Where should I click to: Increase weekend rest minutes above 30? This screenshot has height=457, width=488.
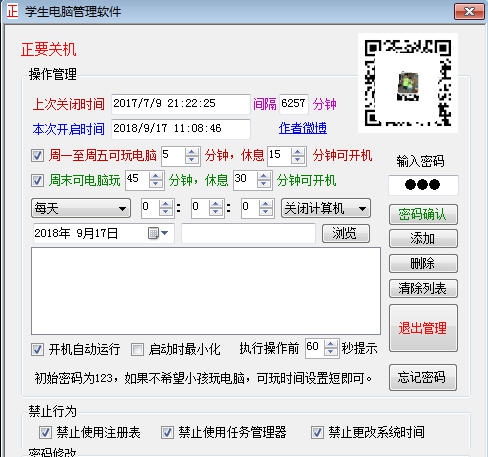click(264, 176)
